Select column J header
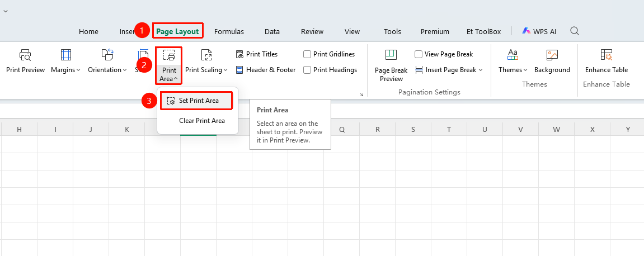644x256 pixels. [91, 129]
